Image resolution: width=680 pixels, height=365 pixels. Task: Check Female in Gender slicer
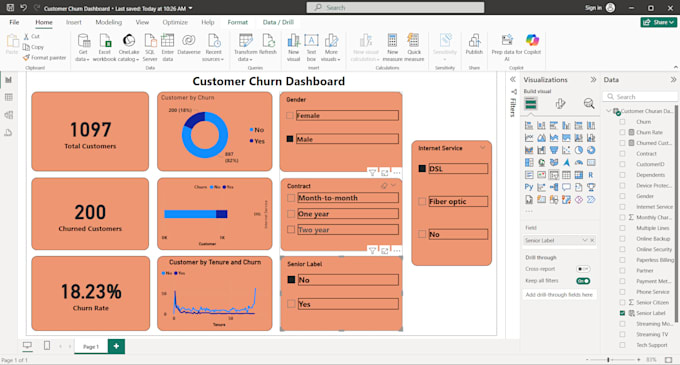tap(290, 115)
